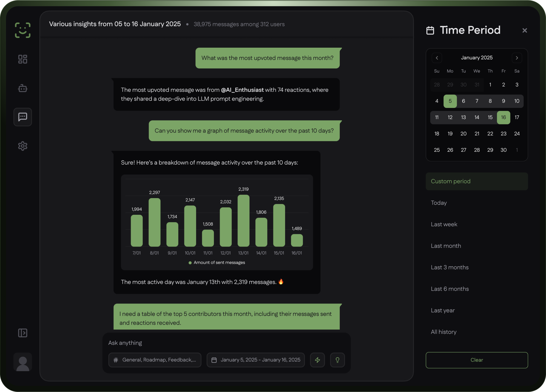The height and width of the screenshot is (392, 546).
Task: Open settings gear in sidebar
Action: pos(23,146)
